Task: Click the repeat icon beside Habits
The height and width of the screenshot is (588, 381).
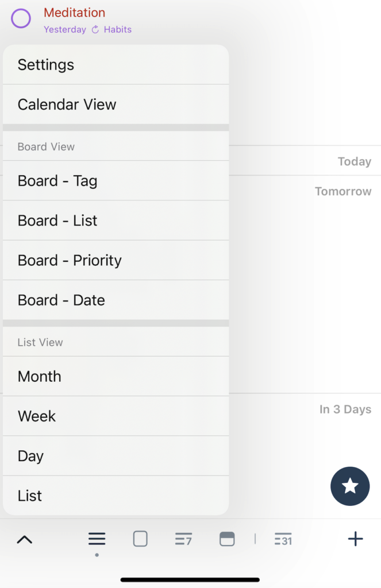Action: pyautogui.click(x=95, y=29)
